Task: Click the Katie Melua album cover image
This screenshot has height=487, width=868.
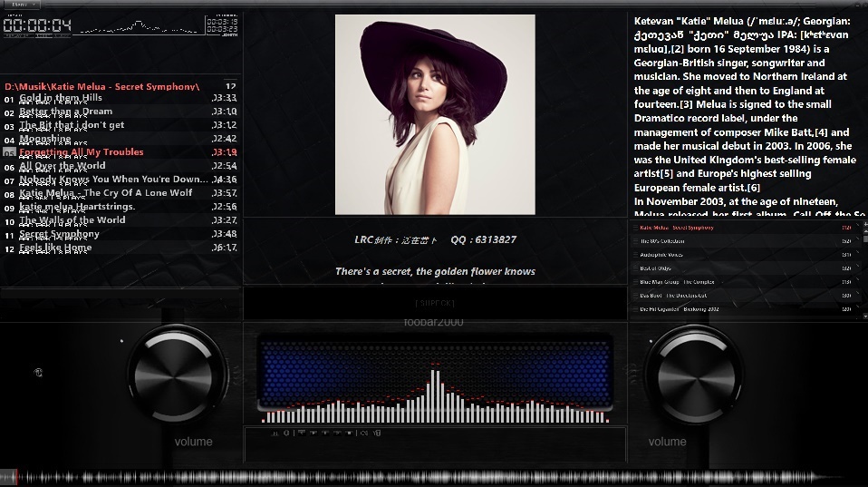Action: [435, 114]
